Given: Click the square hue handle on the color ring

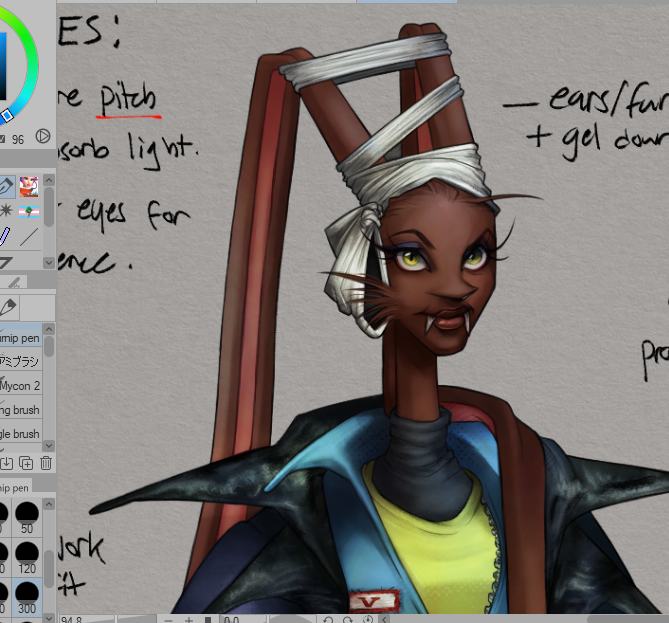Looking at the screenshot, I should pyautogui.click(x=7, y=116).
